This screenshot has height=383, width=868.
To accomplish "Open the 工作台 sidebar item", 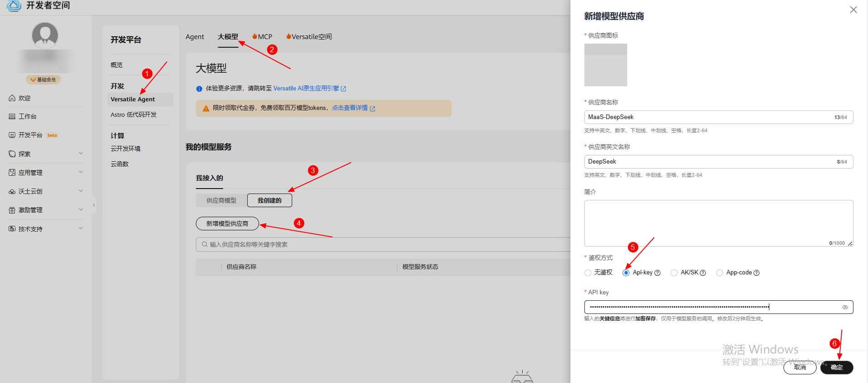I will click(x=27, y=116).
